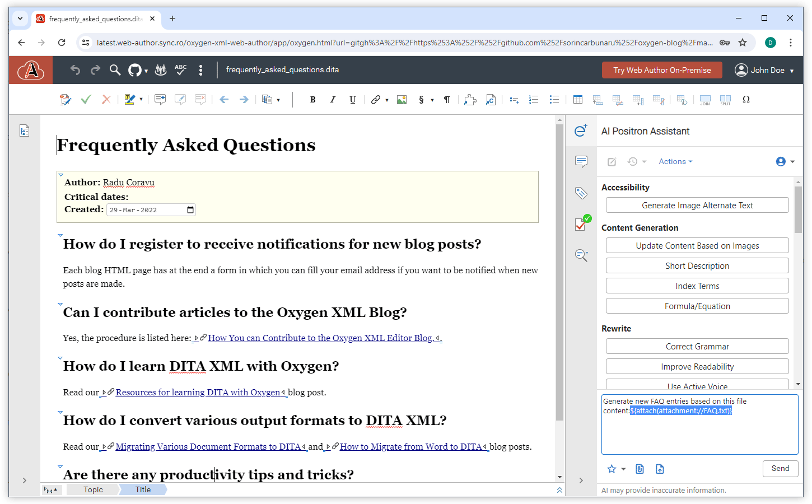This screenshot has height=504, width=812.
Task: Expand the link type dropdown arrow
Action: click(387, 100)
